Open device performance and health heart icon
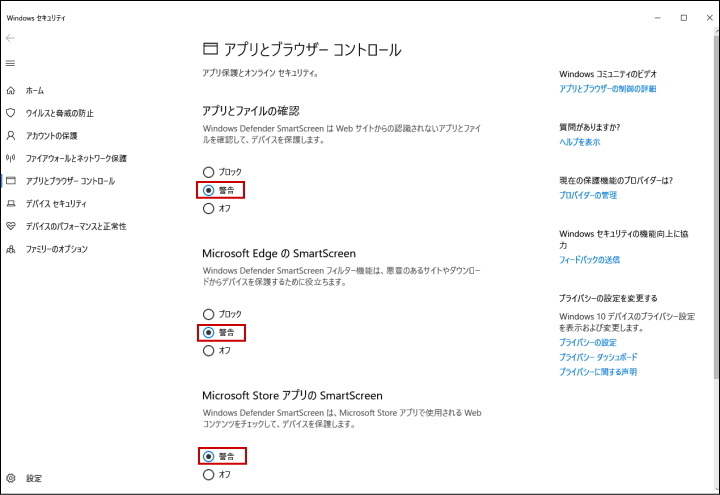720x495 pixels. click(x=11, y=226)
